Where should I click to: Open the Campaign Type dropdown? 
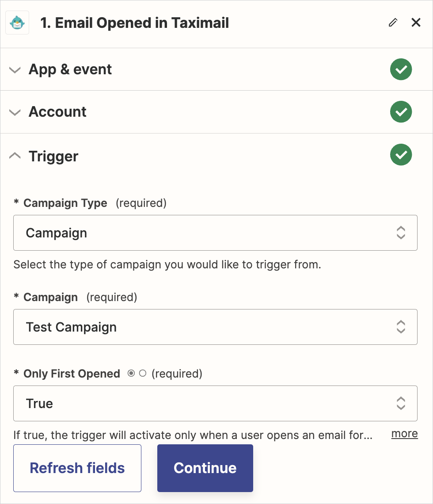215,233
